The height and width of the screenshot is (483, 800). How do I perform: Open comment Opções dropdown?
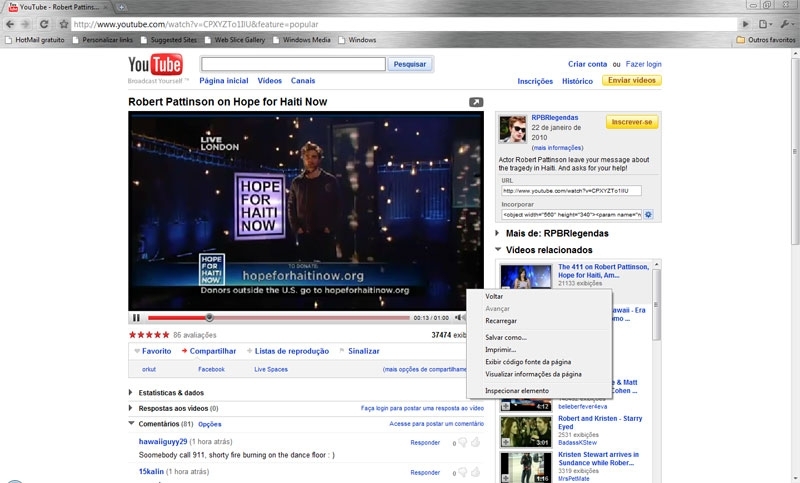coord(210,424)
